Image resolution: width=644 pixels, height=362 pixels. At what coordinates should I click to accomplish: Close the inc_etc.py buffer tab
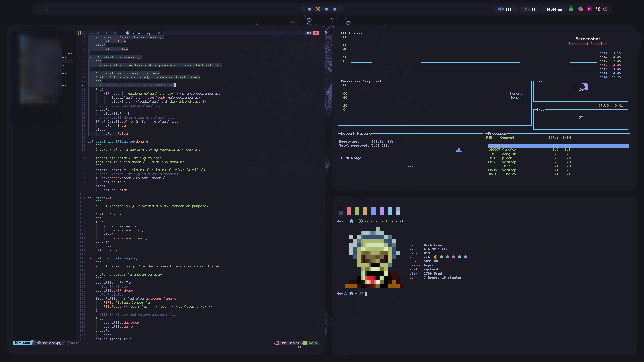(x=159, y=33)
